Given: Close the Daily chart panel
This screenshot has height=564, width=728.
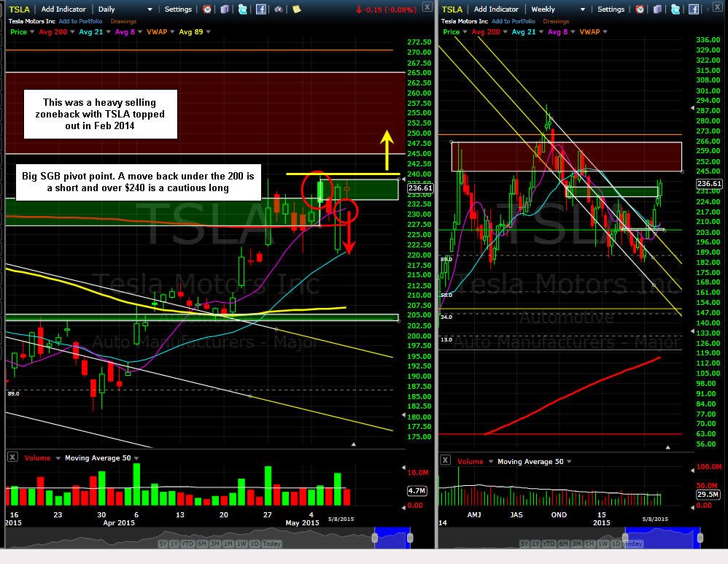Looking at the screenshot, I should [427, 7].
